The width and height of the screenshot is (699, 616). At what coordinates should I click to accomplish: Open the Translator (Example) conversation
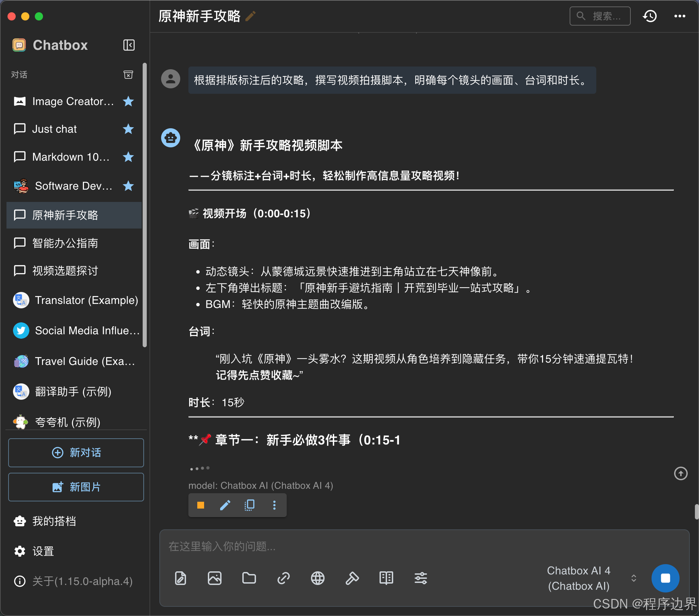pos(74,300)
